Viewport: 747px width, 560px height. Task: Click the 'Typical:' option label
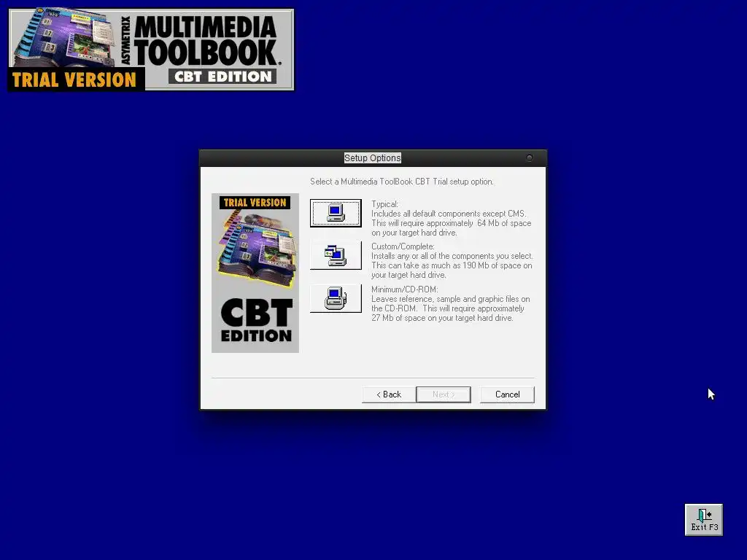pos(384,204)
